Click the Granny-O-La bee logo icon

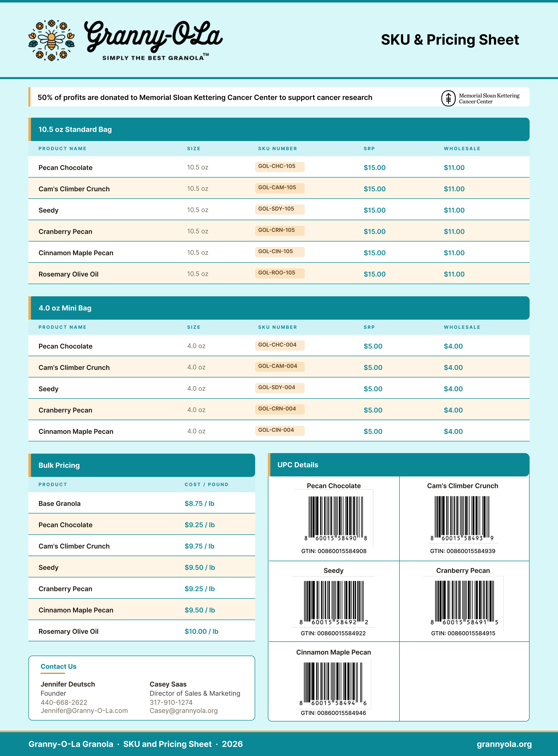(51, 40)
